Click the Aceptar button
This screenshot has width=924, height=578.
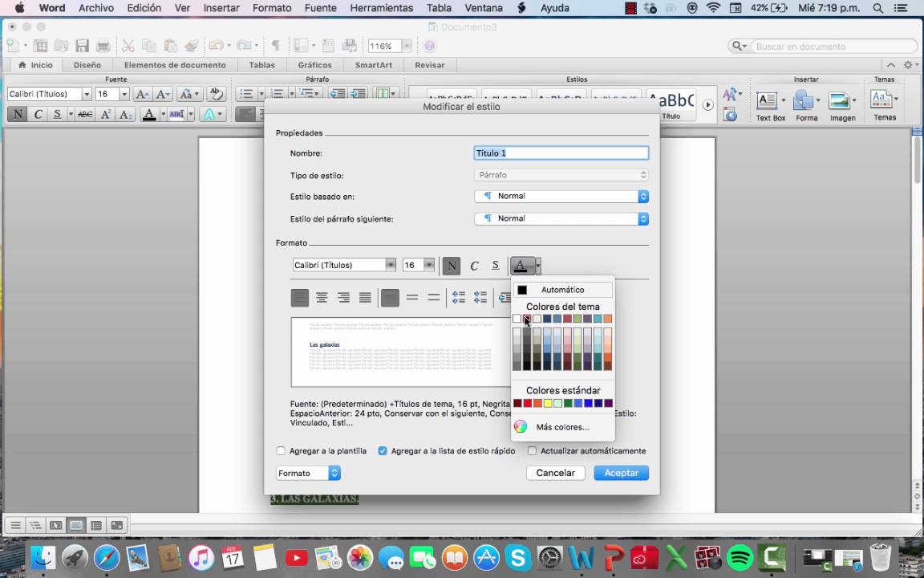(621, 473)
